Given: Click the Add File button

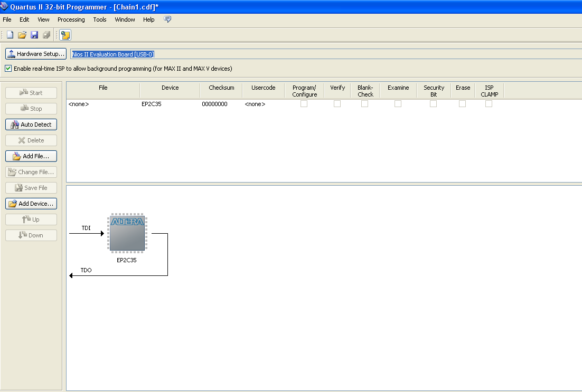Looking at the screenshot, I should click(x=31, y=156).
